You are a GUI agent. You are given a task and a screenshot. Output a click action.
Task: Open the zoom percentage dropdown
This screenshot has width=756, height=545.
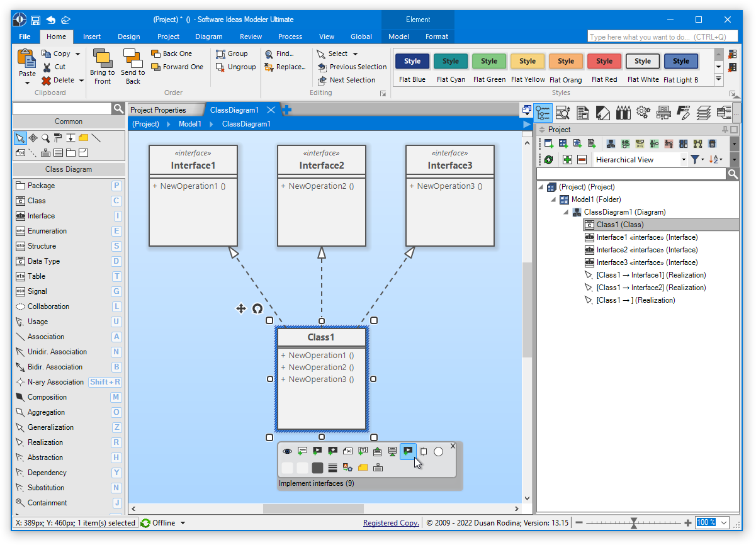tap(724, 523)
